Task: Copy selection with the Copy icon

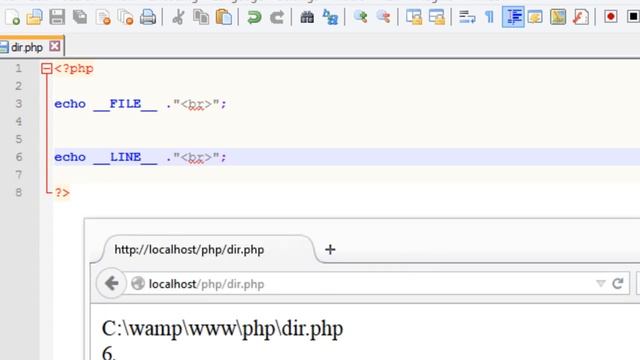Action: point(201,17)
